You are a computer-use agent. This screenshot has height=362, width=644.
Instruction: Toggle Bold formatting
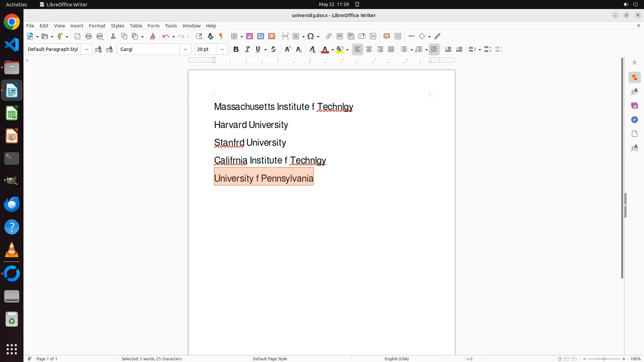236,49
